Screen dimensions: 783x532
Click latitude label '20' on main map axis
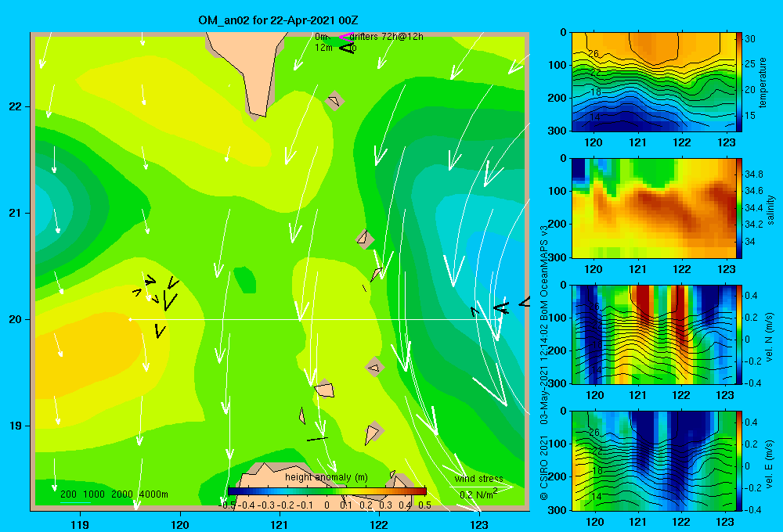click(15, 319)
